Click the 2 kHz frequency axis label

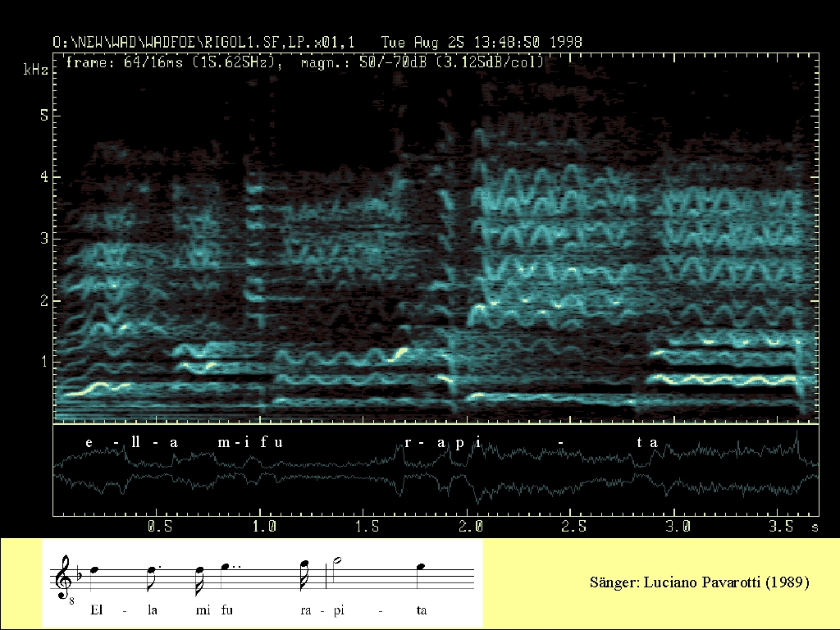click(x=45, y=301)
